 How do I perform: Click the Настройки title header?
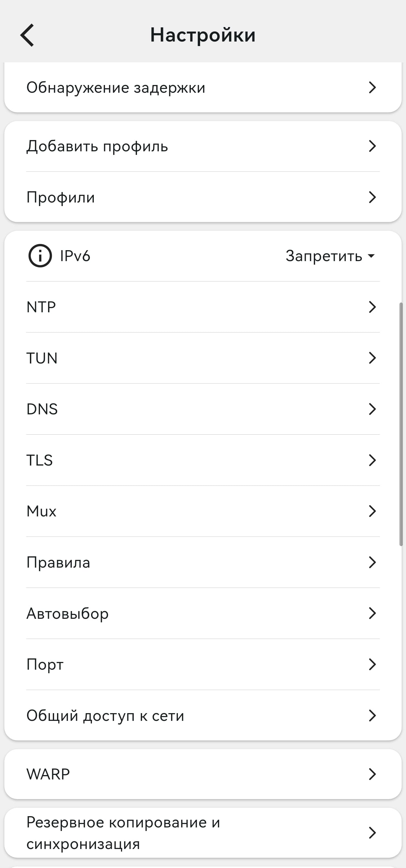(203, 34)
